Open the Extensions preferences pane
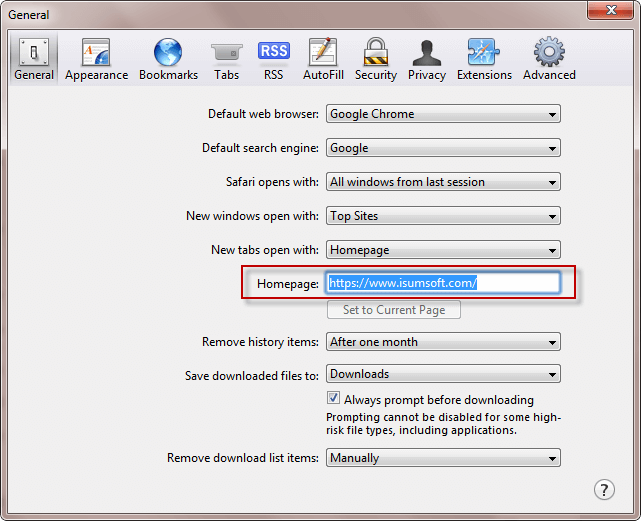This screenshot has height=521, width=641. click(x=484, y=58)
